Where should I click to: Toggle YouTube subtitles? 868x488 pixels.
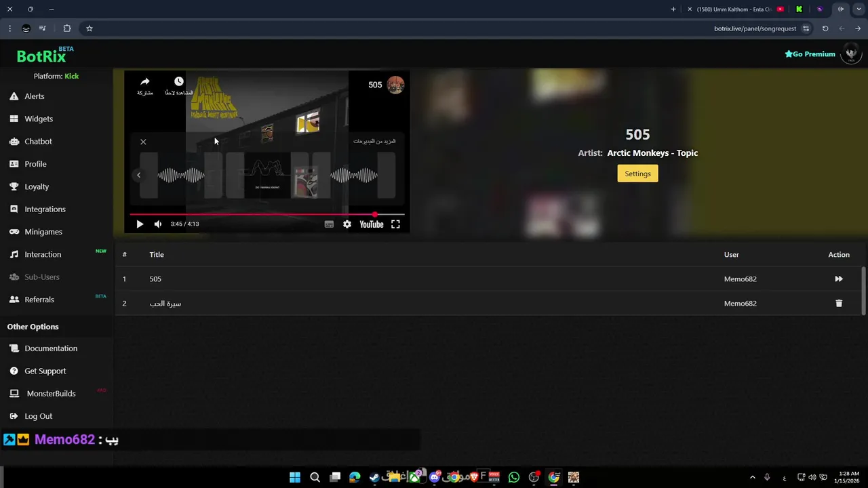click(x=329, y=224)
